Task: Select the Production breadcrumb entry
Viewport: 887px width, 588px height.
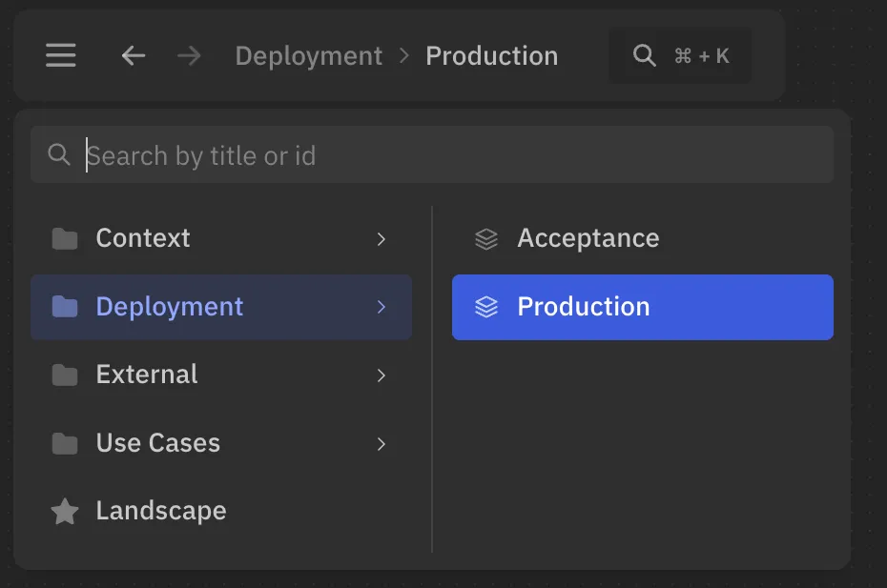Action: tap(492, 55)
